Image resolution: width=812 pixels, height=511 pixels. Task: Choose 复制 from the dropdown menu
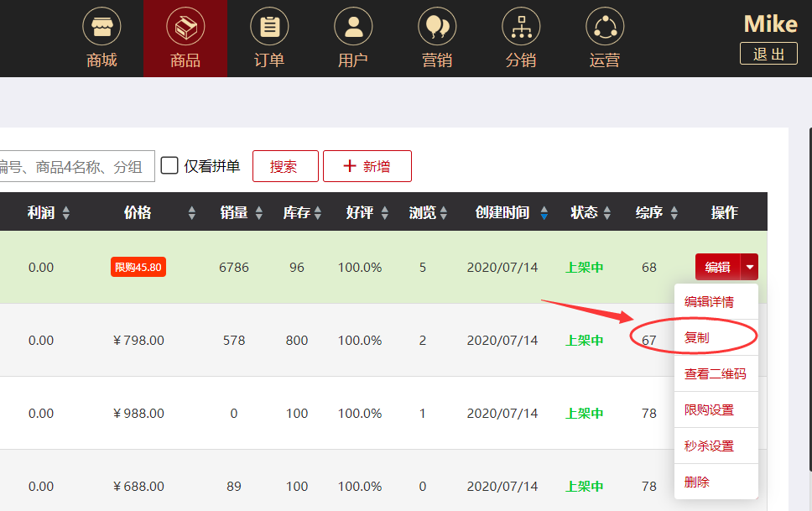697,337
